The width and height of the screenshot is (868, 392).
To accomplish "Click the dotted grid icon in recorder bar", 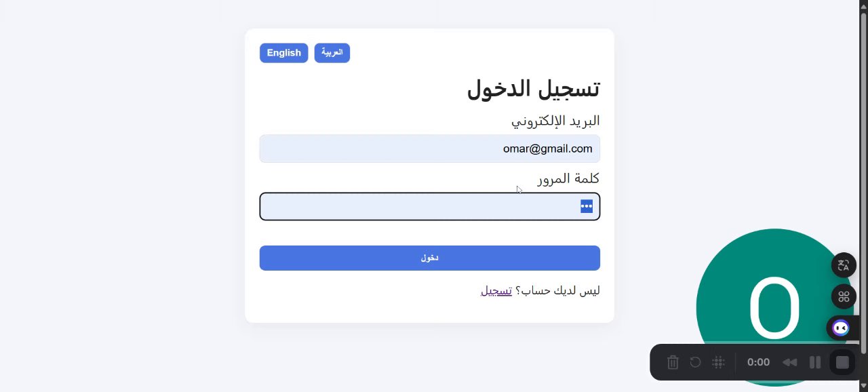I will click(x=718, y=362).
